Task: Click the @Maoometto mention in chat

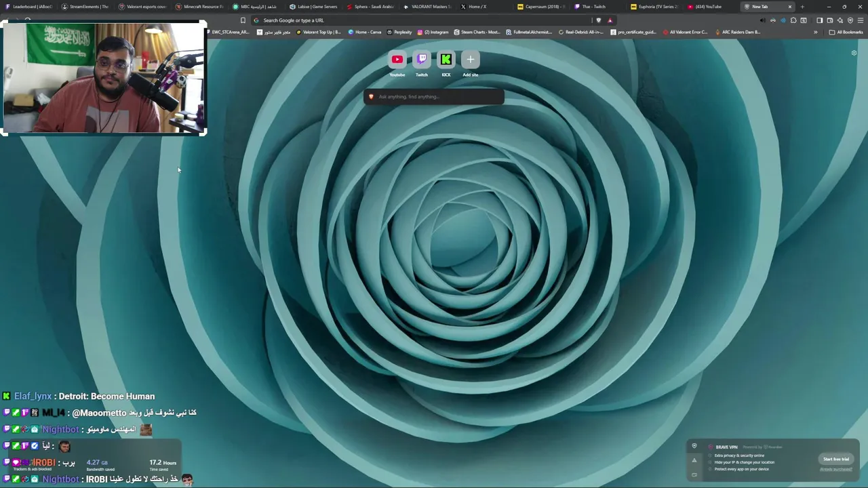Action: (99, 413)
